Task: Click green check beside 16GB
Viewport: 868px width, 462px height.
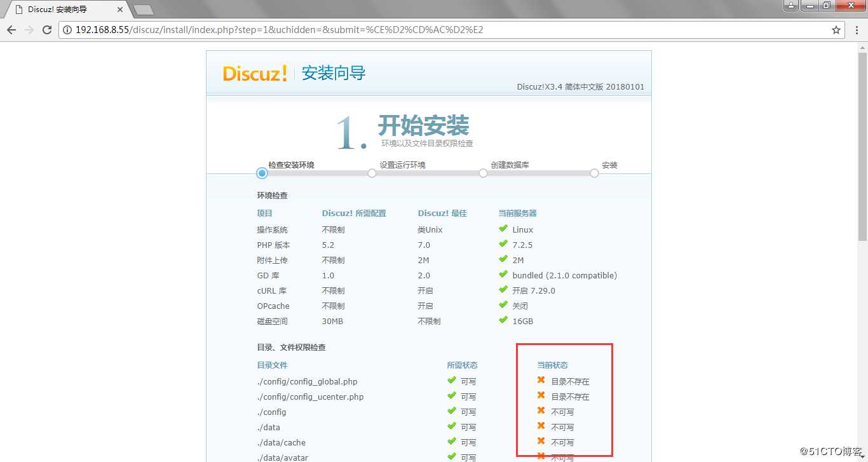Action: (x=503, y=320)
